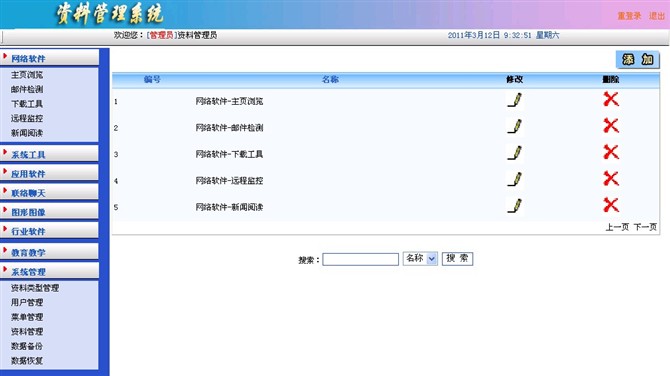Click edit pencil for 网络软件-远程监控 row

[x=515, y=179]
